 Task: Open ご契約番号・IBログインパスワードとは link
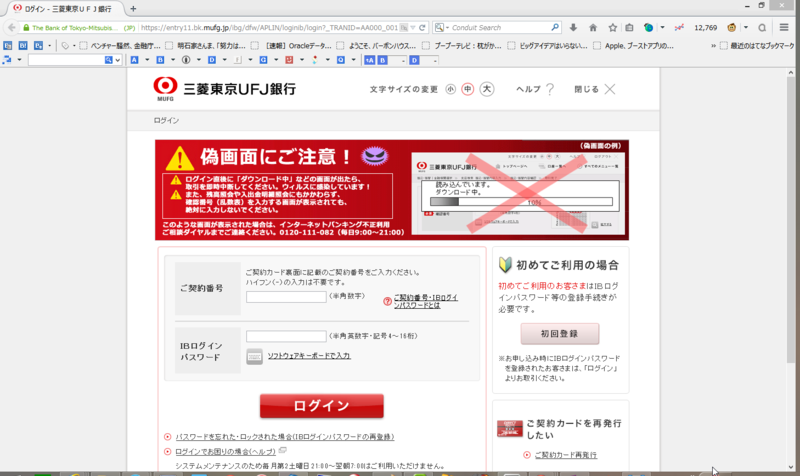[x=426, y=301]
